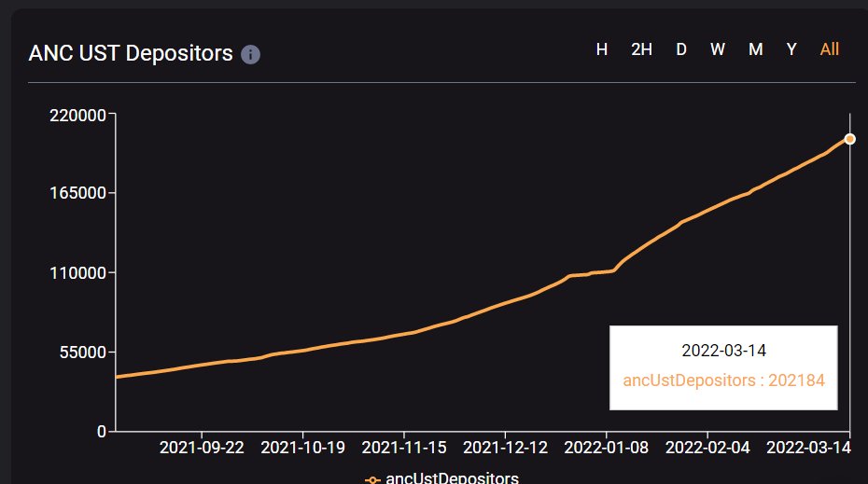
Task: Click the 2021-11-15 x-axis label
Action: tap(404, 448)
